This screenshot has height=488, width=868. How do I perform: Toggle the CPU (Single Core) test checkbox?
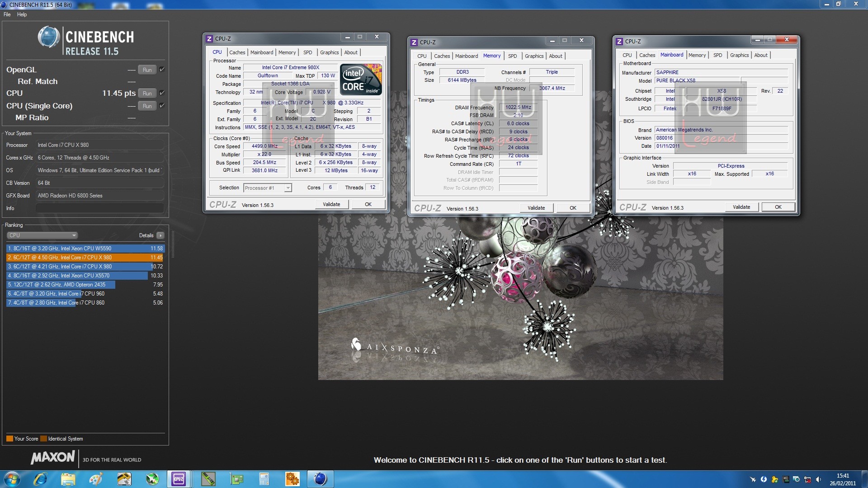point(162,106)
